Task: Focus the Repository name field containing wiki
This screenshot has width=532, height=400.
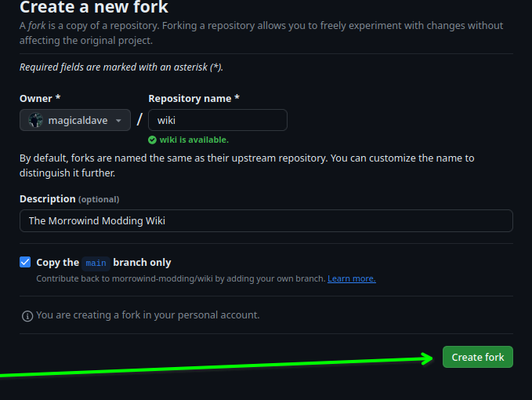Action: click(x=218, y=120)
